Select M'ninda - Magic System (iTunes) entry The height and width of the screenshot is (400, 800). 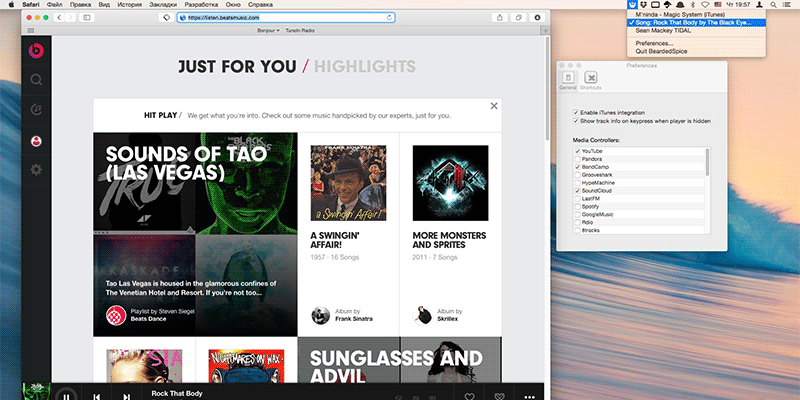pyautogui.click(x=696, y=15)
